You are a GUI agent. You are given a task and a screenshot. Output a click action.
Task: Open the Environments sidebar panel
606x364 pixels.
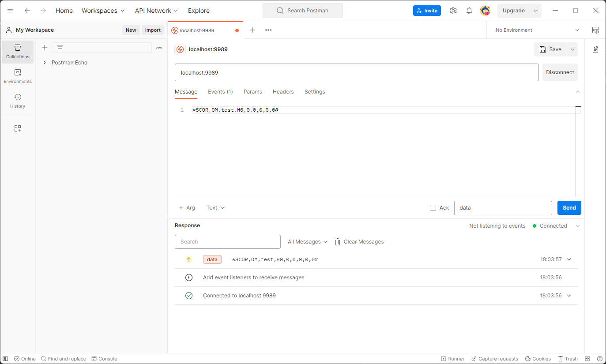pos(18,76)
